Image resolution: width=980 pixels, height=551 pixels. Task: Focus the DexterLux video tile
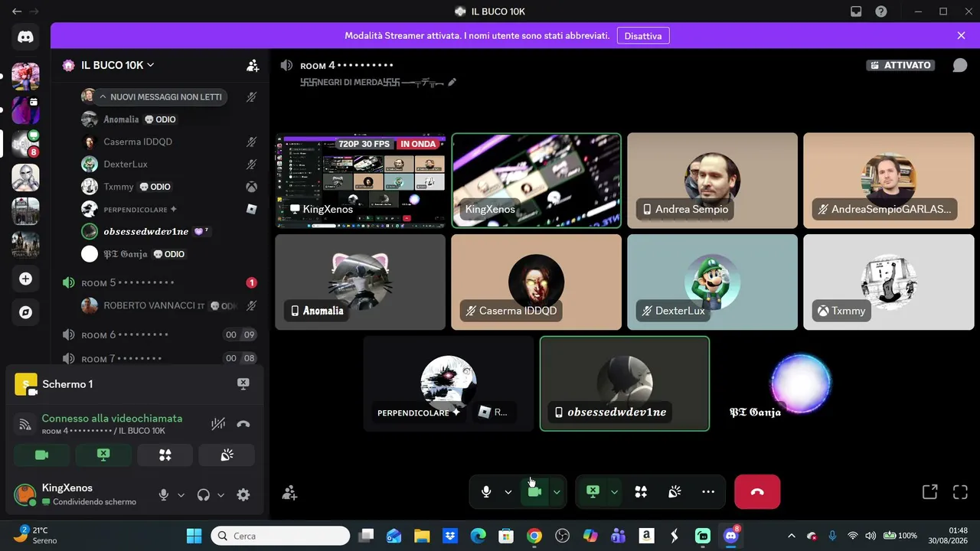click(x=712, y=282)
